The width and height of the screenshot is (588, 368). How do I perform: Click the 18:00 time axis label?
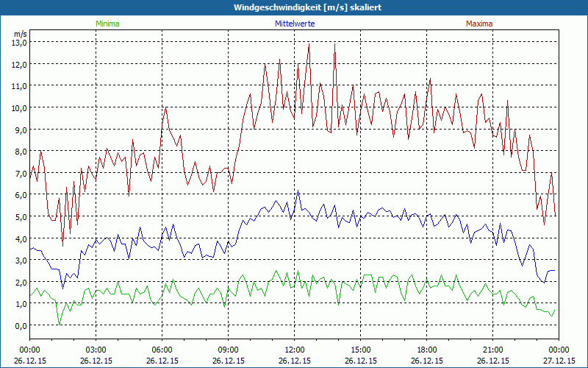[x=427, y=350]
